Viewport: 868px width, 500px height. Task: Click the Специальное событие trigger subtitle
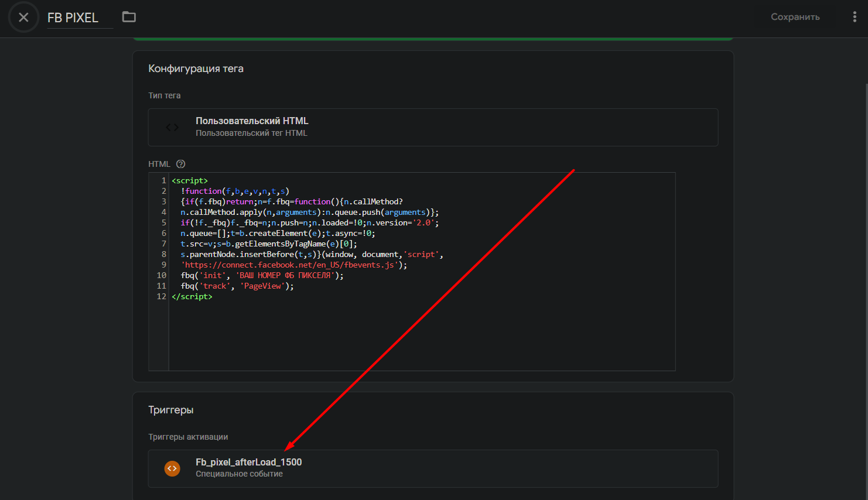click(x=239, y=474)
